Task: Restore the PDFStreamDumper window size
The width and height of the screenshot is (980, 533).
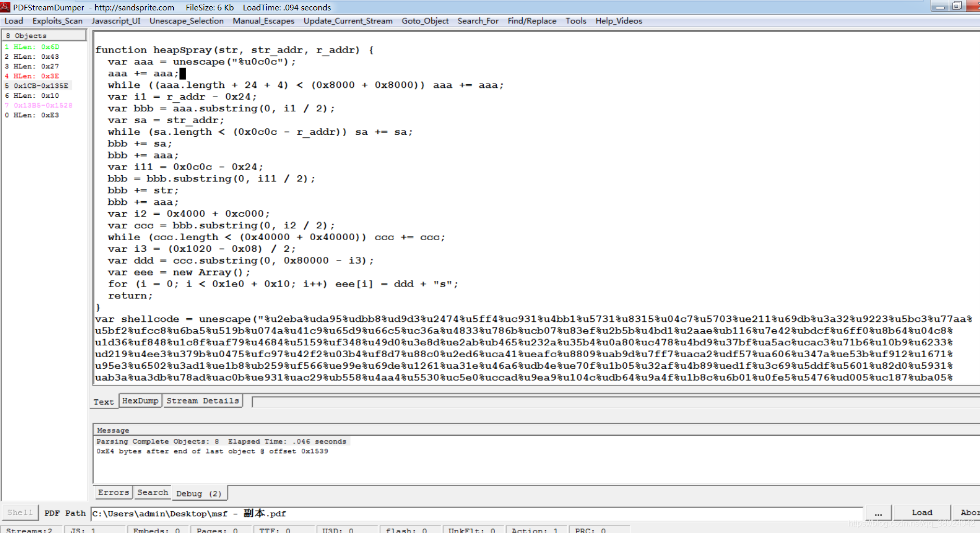Action: point(957,6)
